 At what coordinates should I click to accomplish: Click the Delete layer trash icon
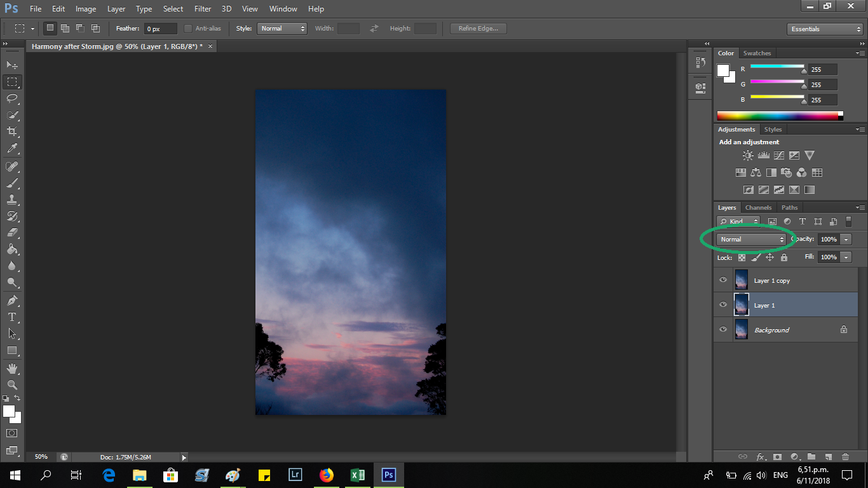(x=845, y=457)
